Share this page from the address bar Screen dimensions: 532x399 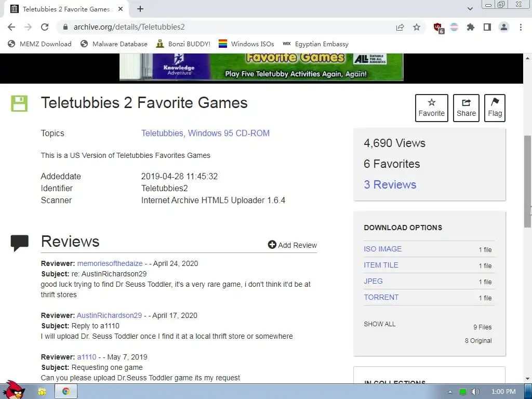click(x=400, y=27)
